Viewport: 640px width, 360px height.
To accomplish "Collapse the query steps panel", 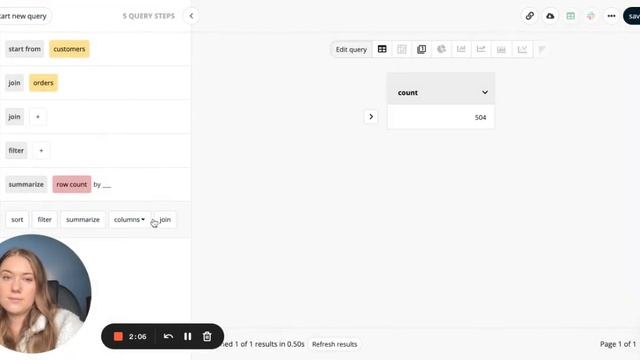I will pyautogui.click(x=191, y=16).
